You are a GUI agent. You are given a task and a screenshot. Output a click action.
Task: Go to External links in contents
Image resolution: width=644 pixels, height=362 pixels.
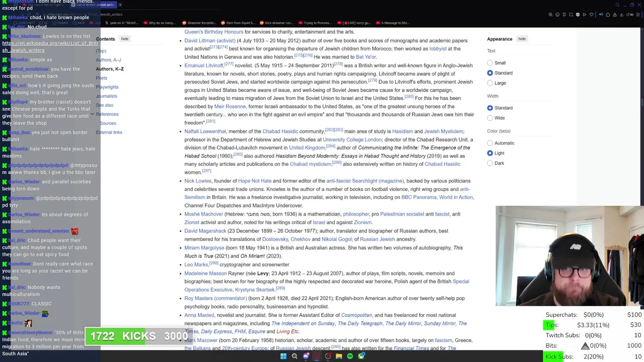click(109, 132)
